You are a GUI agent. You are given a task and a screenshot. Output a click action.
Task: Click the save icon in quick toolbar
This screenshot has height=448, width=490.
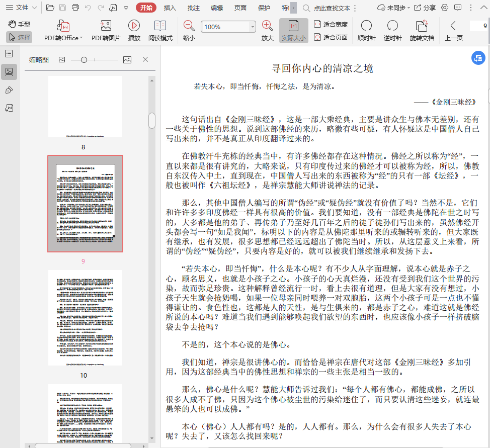pyautogui.click(x=62, y=8)
